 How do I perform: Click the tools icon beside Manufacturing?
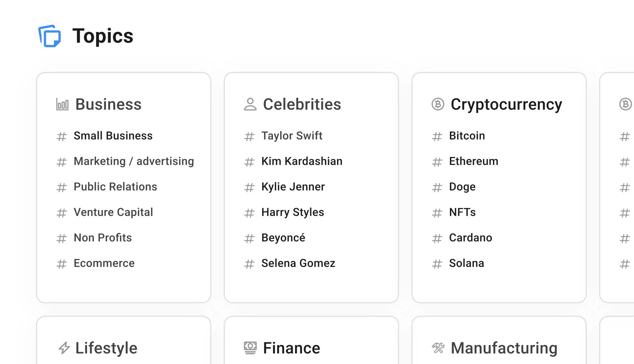point(438,347)
